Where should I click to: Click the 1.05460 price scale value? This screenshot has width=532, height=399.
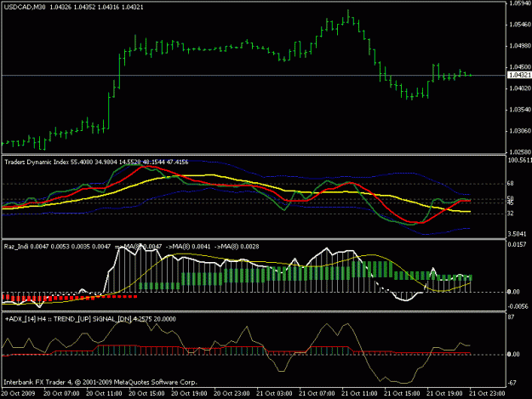[x=519, y=25]
